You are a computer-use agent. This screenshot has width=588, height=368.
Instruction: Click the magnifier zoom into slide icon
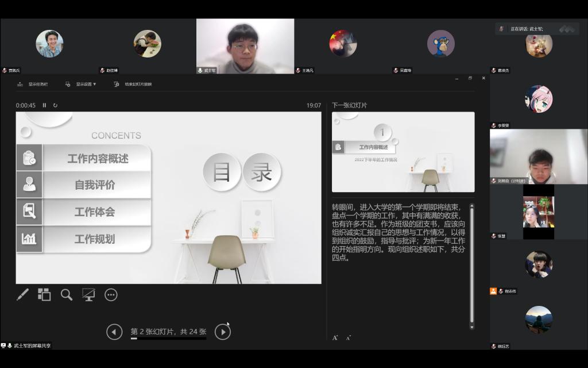click(67, 295)
